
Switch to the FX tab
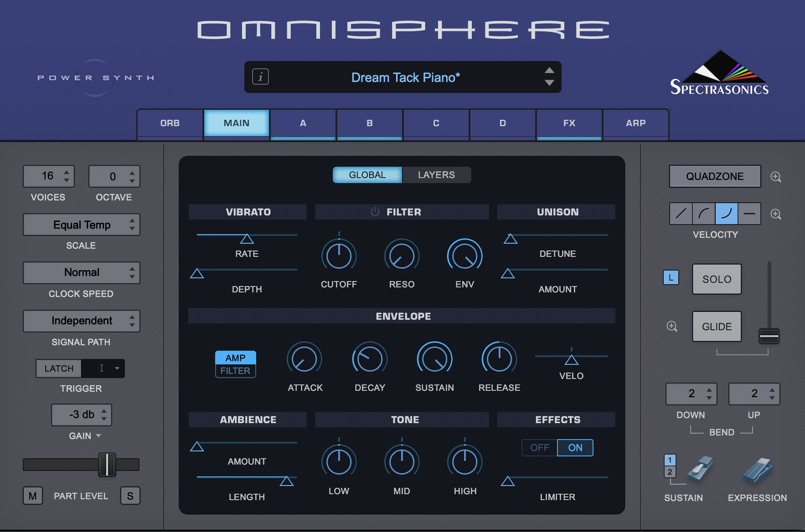point(569,123)
